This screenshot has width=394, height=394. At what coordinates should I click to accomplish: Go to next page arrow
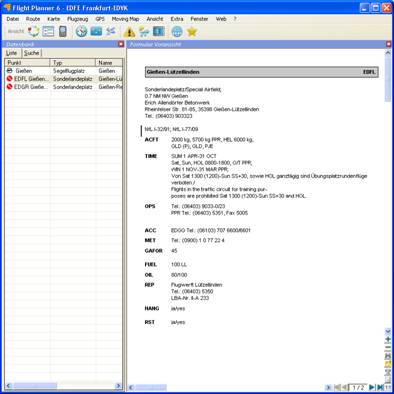(x=372, y=387)
